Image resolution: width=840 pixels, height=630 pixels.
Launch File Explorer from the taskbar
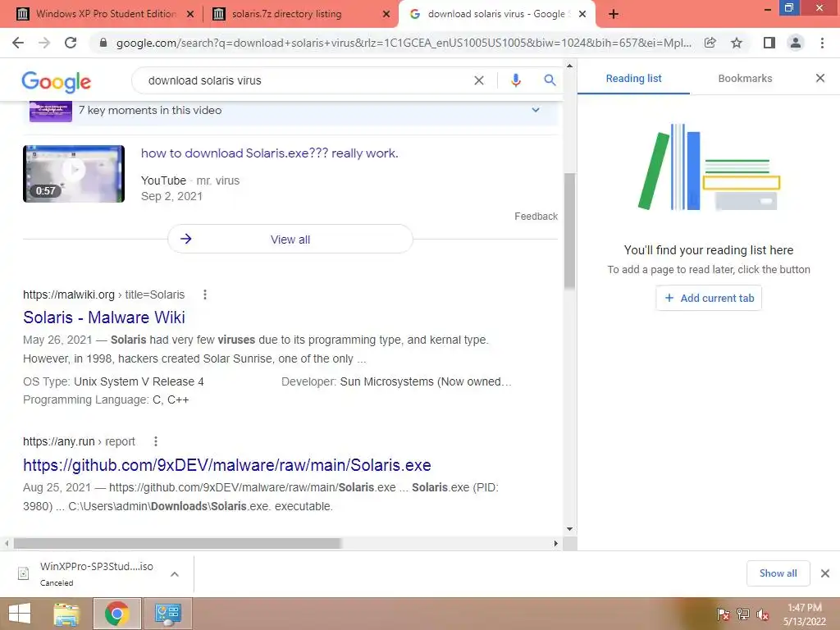[x=66, y=614]
